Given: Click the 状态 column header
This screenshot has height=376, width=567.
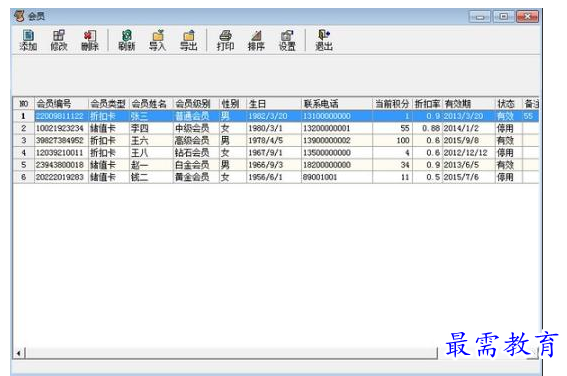Looking at the screenshot, I should pos(508,104).
